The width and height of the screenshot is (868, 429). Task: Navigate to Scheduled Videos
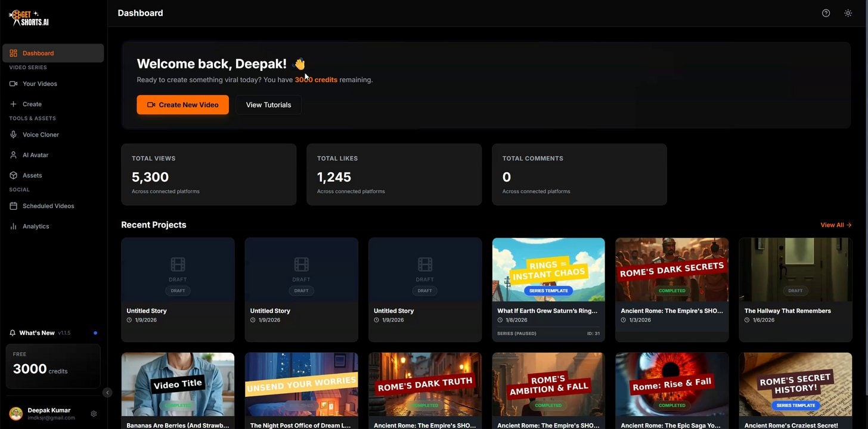point(53,206)
